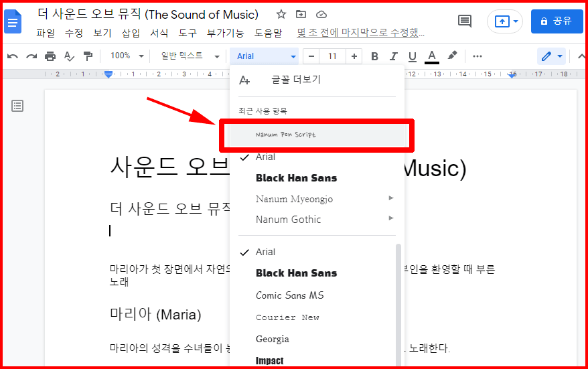Run spell check from toolbar
The image size is (588, 369).
click(69, 56)
